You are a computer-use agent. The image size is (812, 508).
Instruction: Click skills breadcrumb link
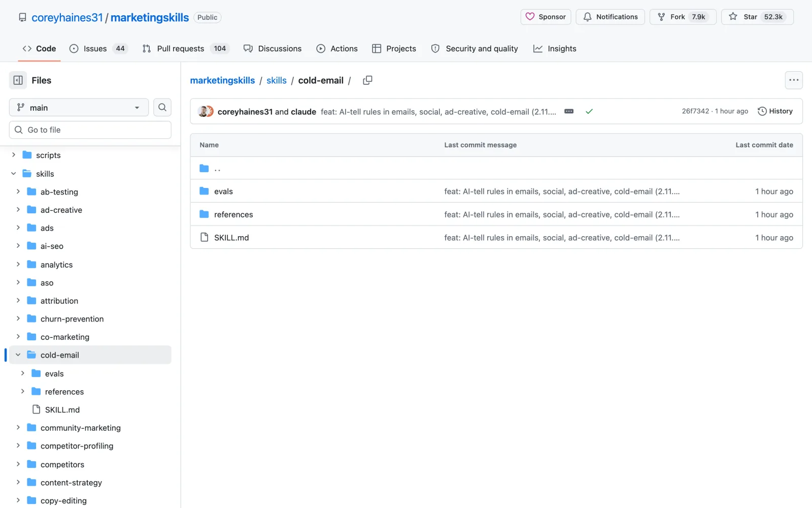(x=277, y=80)
